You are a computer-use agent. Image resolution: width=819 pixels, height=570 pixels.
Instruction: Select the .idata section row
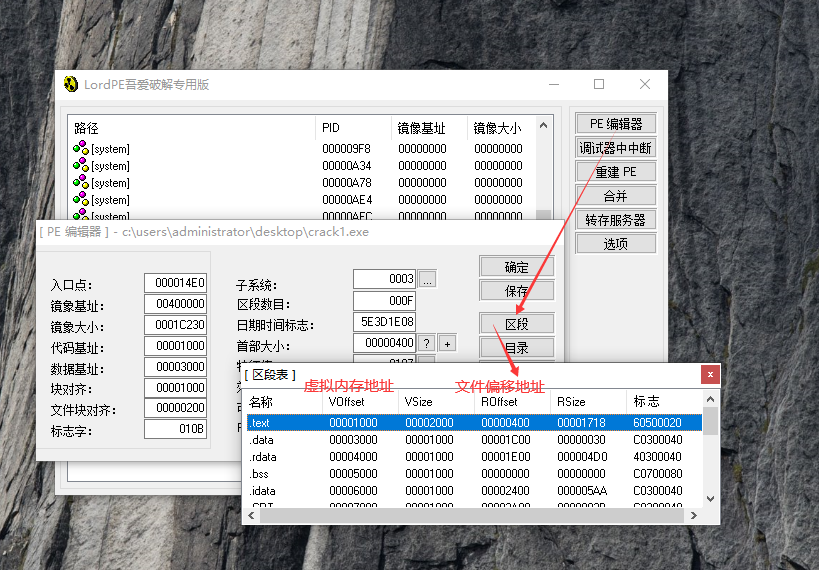(x=474, y=491)
